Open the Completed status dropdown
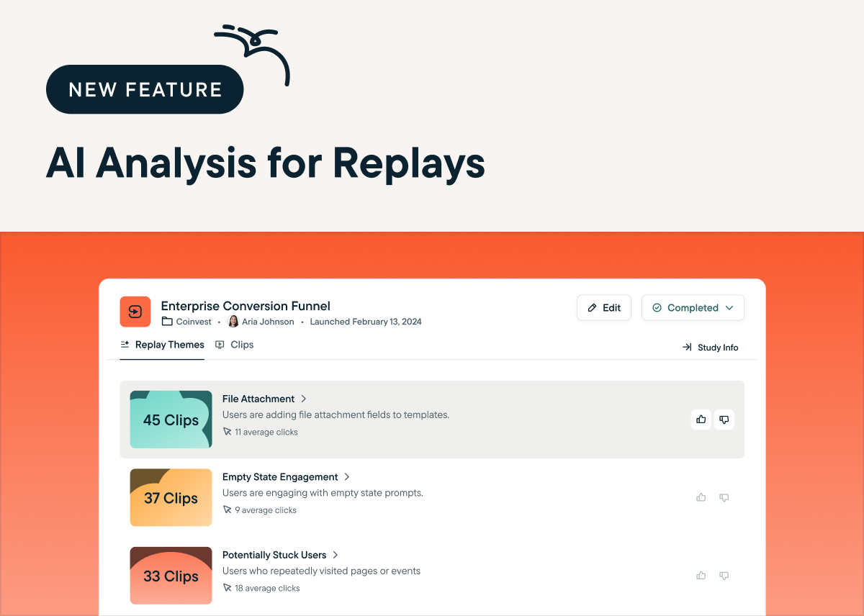Viewport: 864px width, 616px height. 727,307
